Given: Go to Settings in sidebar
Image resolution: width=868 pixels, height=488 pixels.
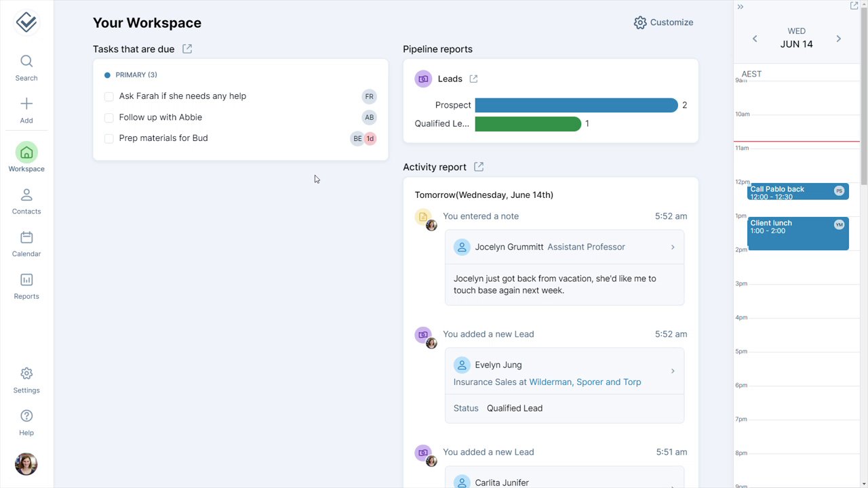Looking at the screenshot, I should pos(26,380).
